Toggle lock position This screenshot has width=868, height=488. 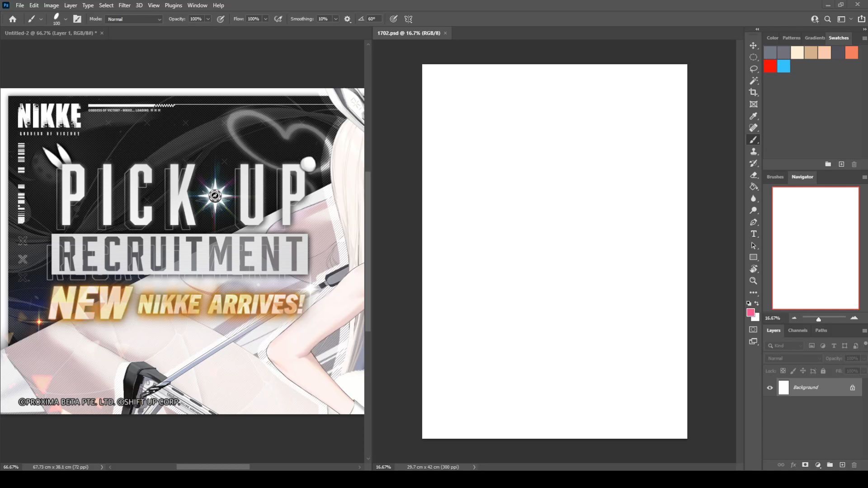pyautogui.click(x=803, y=371)
